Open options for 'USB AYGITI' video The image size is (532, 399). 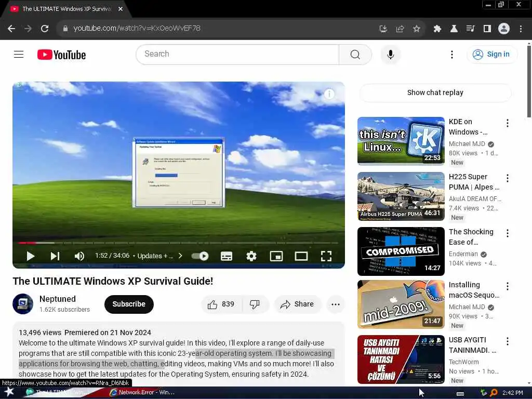(x=507, y=341)
